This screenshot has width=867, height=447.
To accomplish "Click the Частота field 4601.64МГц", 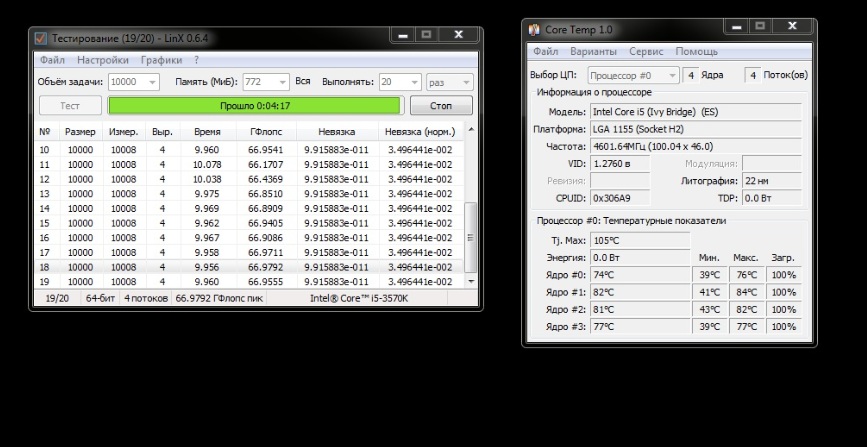I will [x=696, y=147].
